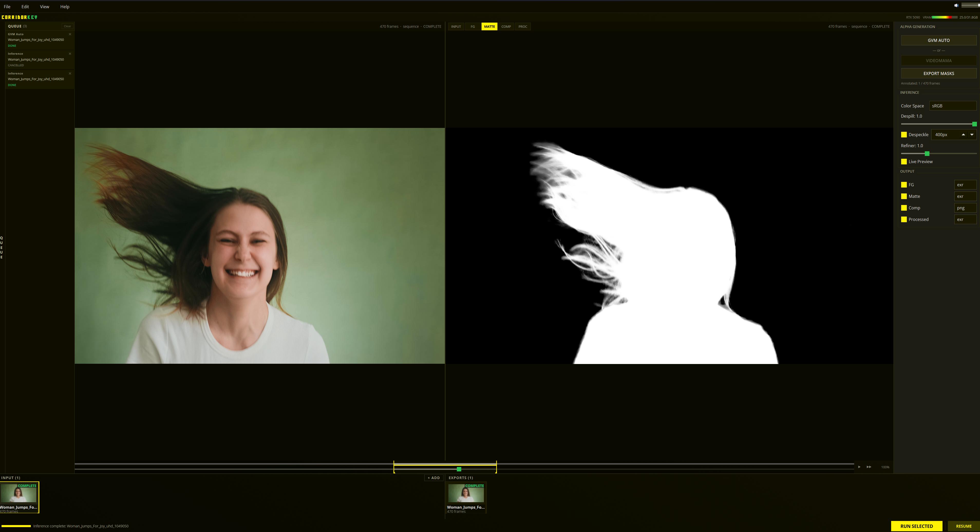Click the + ADD input button

pyautogui.click(x=434, y=478)
